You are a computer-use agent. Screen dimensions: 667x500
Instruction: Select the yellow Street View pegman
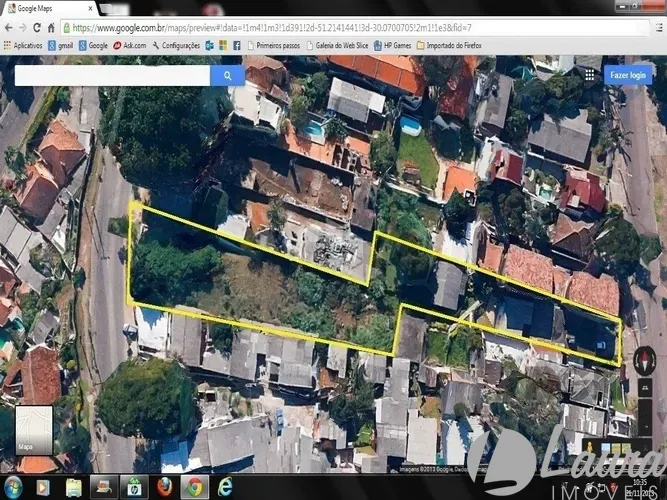click(590, 448)
